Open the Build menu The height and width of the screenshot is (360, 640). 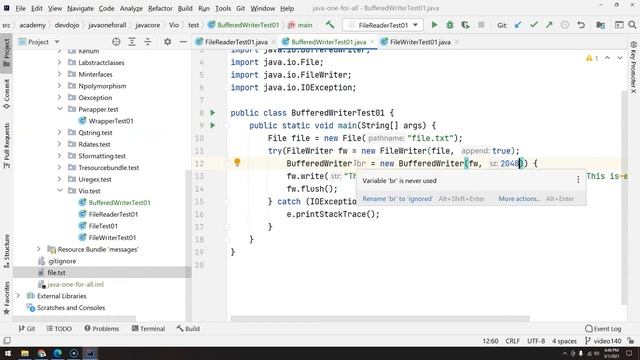[x=185, y=8]
